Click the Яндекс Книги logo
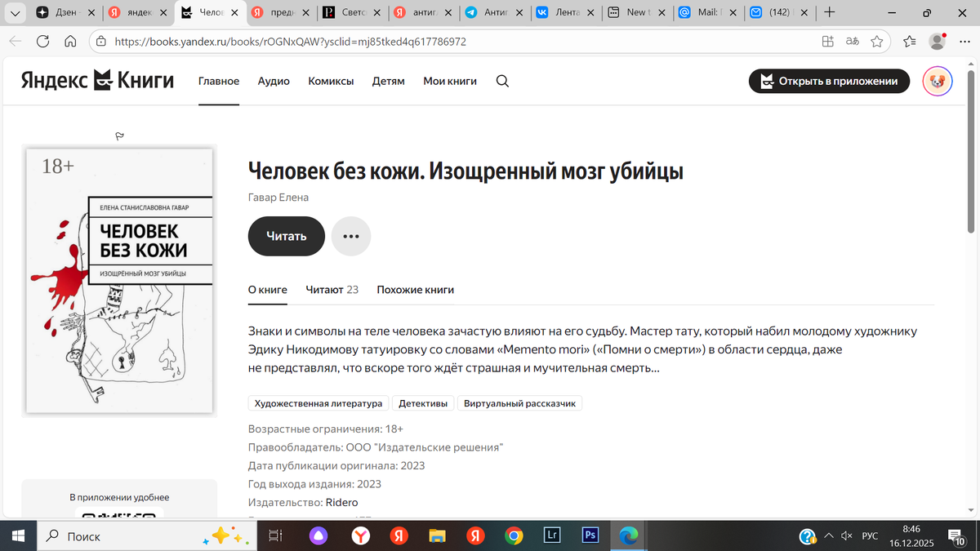Image resolution: width=980 pixels, height=551 pixels. pos(97,80)
